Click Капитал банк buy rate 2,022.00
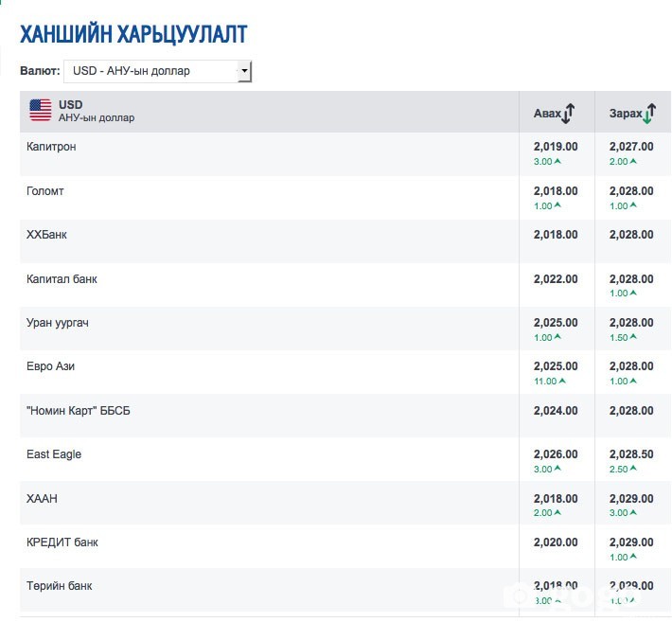This screenshot has height=640, width=672. 556,279
